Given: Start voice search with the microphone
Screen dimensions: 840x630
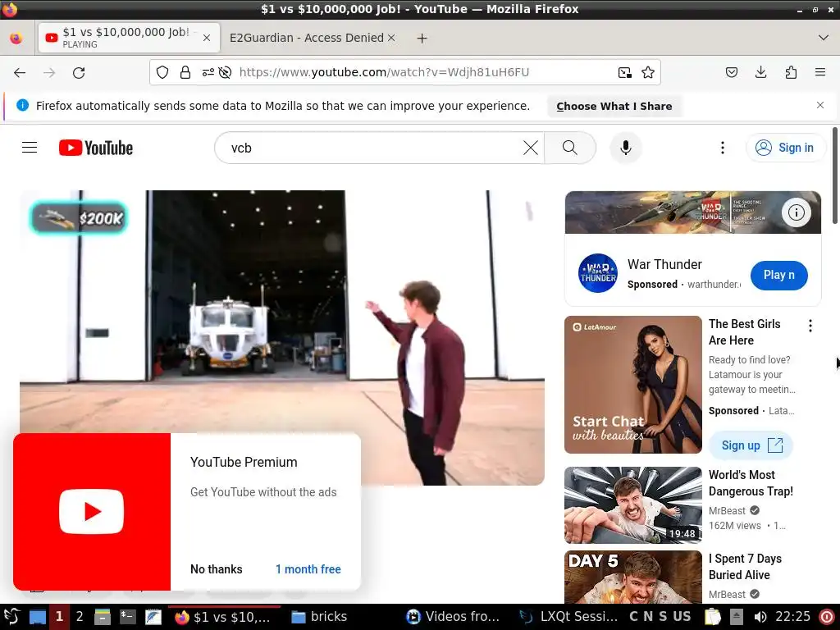Looking at the screenshot, I should point(625,148).
